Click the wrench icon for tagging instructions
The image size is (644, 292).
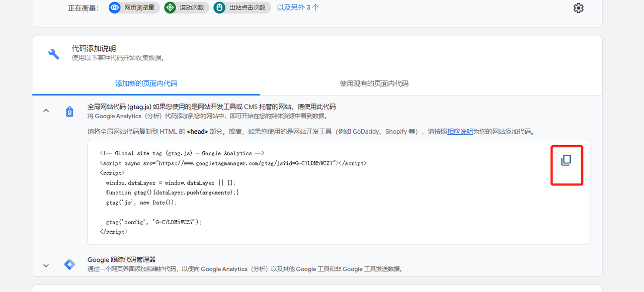54,54
